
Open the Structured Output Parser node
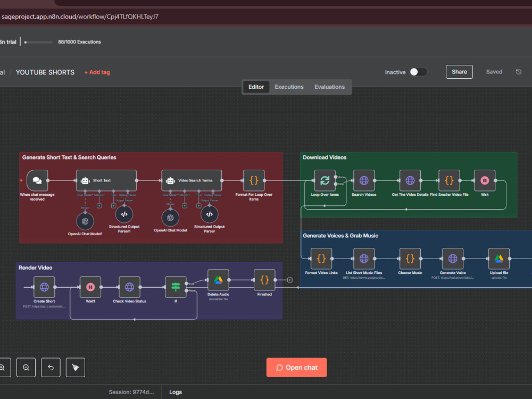click(209, 214)
